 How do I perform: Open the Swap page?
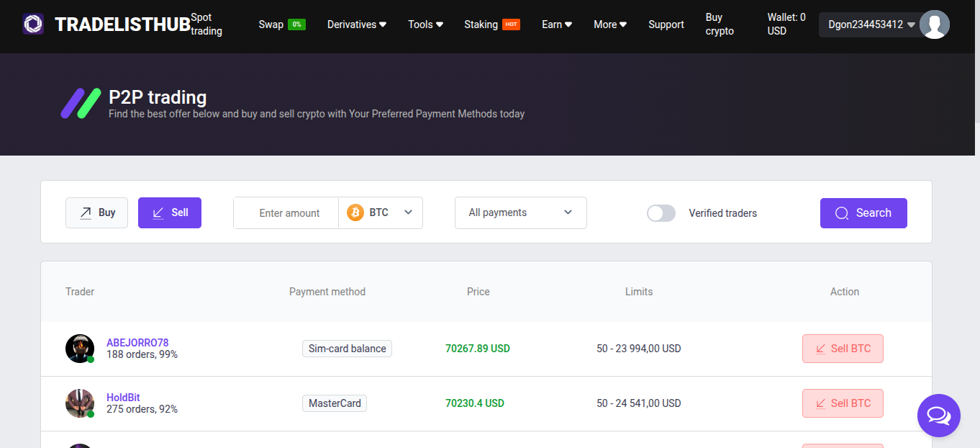(271, 24)
